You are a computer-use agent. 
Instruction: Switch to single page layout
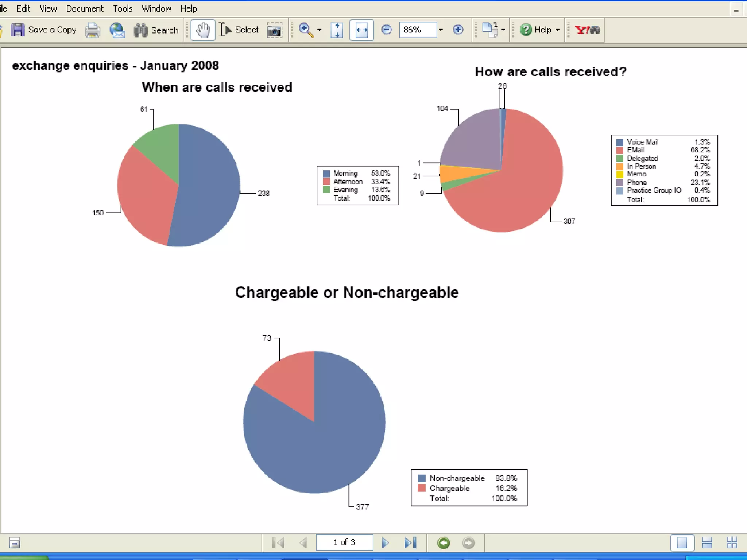click(x=682, y=543)
